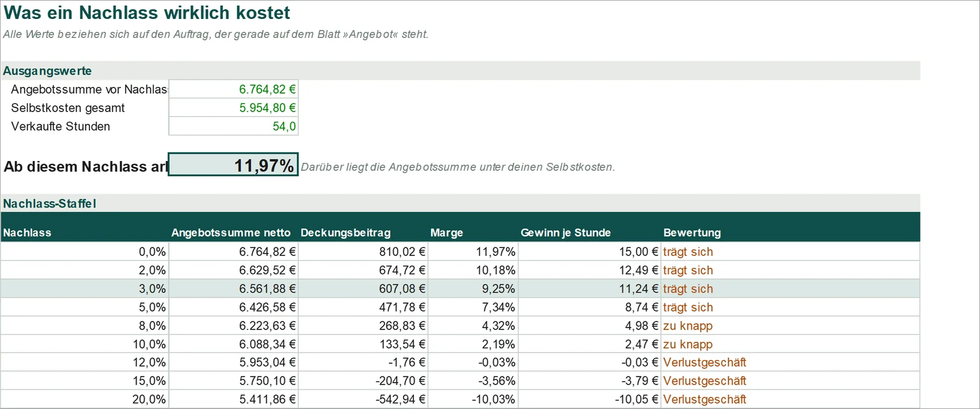The image size is (980, 409).
Task: Click the Verkaufte Stunden value 54,0
Action: coord(233,126)
